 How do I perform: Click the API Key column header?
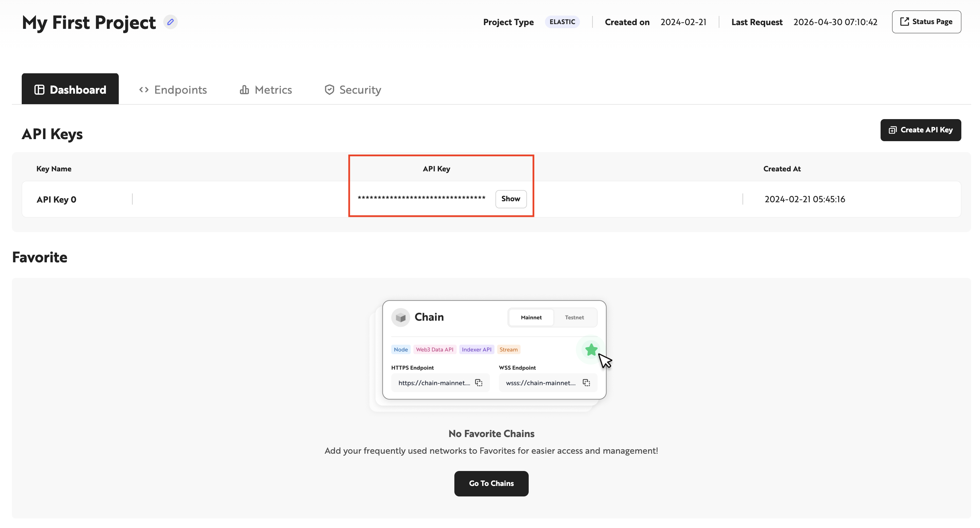point(436,169)
